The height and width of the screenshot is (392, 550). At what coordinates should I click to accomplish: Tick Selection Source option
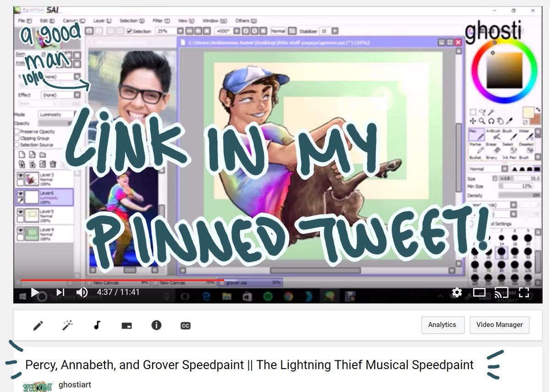pyautogui.click(x=16, y=145)
